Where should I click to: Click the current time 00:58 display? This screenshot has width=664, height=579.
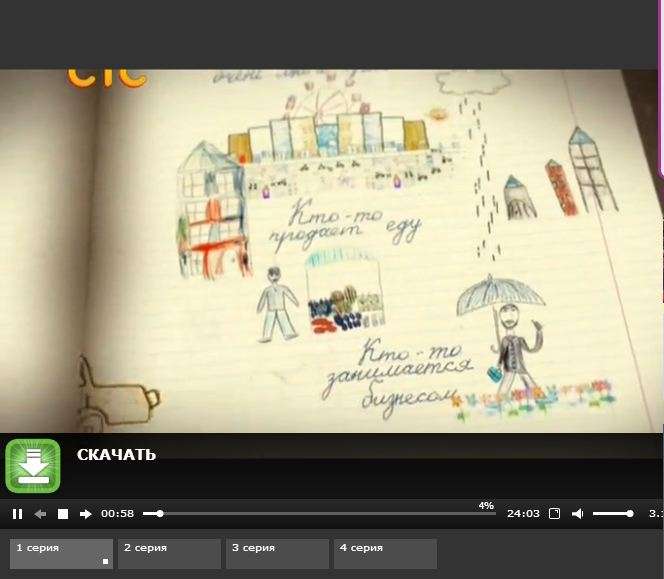tap(117, 514)
